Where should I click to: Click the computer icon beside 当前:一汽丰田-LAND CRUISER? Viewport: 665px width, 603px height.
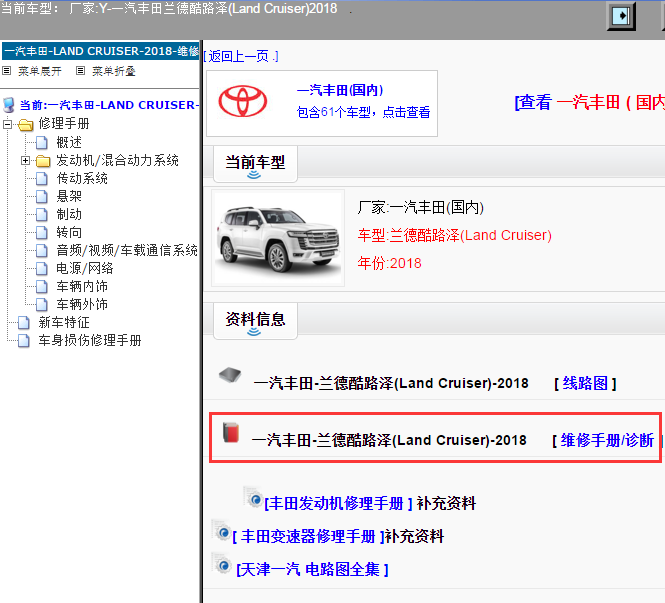pyautogui.click(x=8, y=105)
